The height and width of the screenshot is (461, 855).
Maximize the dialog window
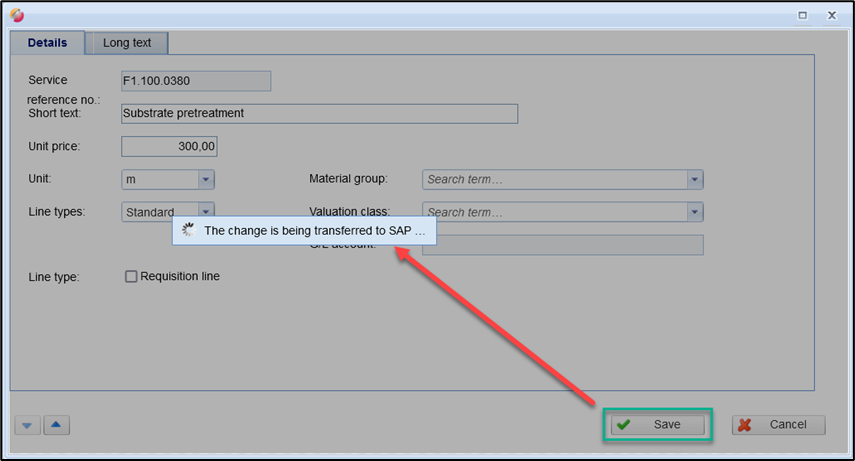pos(802,16)
